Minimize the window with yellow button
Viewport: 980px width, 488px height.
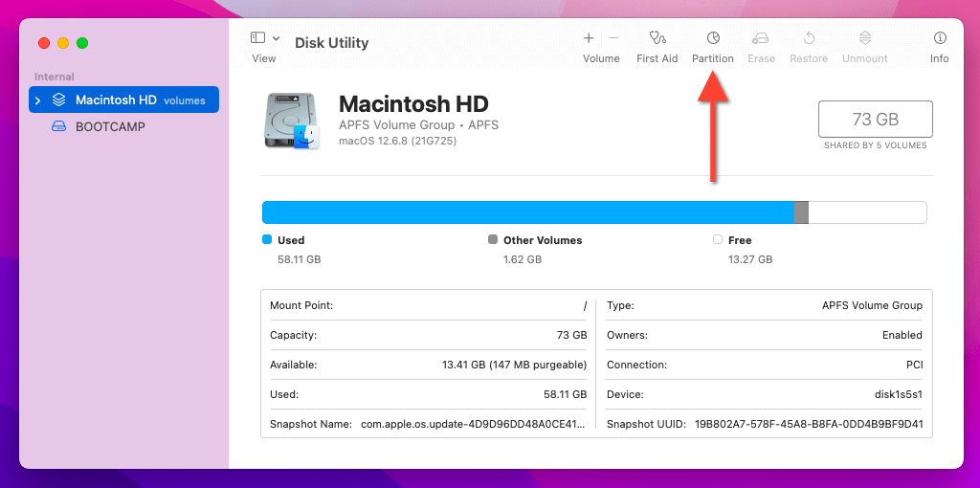[63, 43]
